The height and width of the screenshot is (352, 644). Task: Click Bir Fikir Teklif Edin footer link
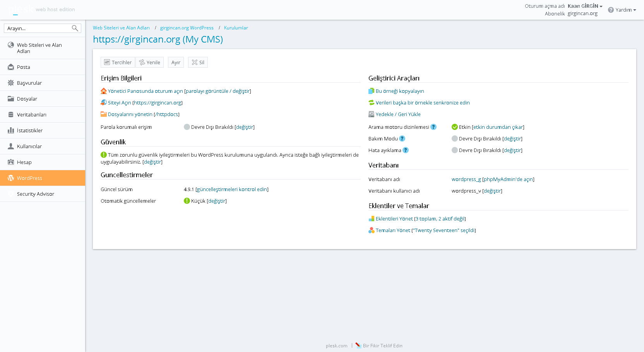(x=383, y=346)
